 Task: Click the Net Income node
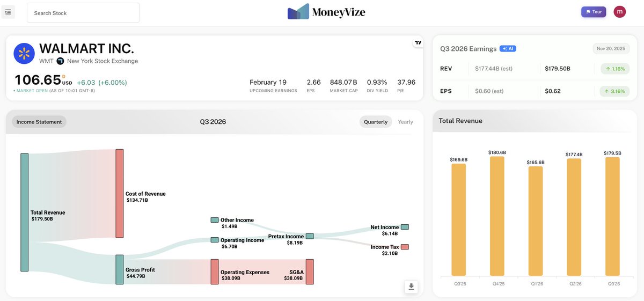405,227
